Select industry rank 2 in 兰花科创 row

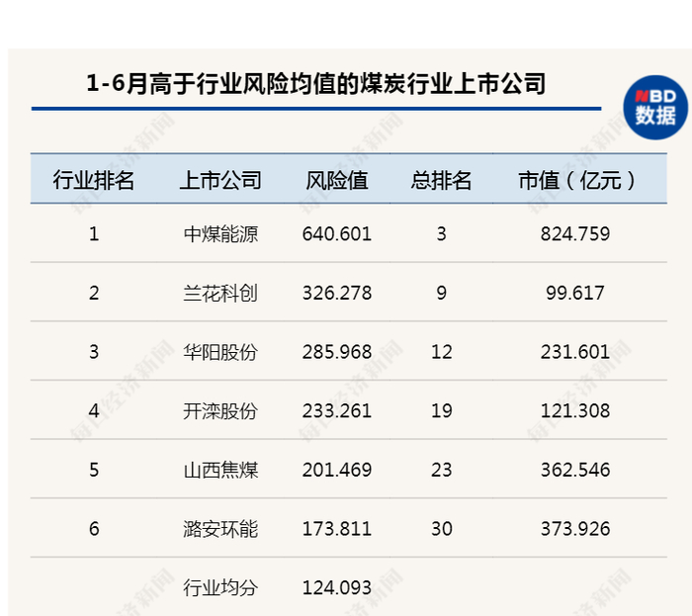tap(94, 293)
